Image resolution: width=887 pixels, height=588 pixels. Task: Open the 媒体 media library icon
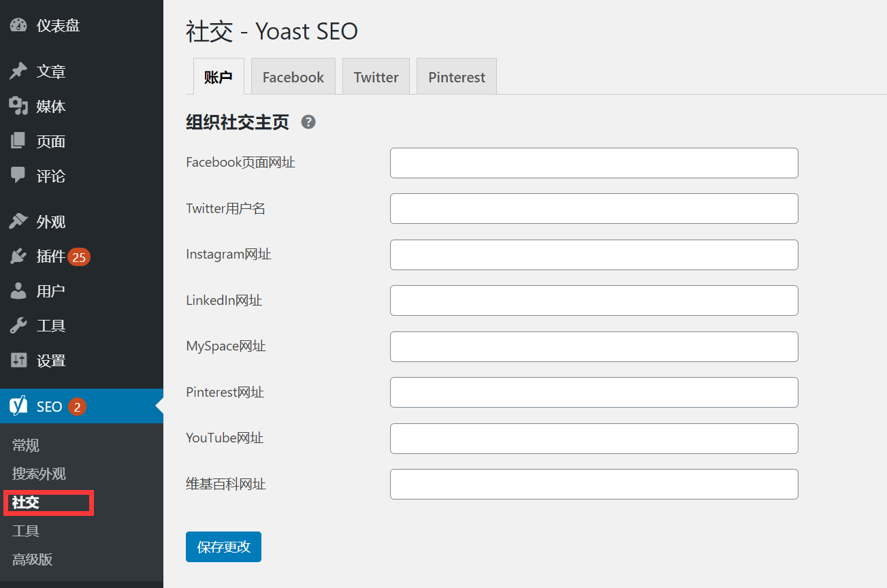[18, 106]
